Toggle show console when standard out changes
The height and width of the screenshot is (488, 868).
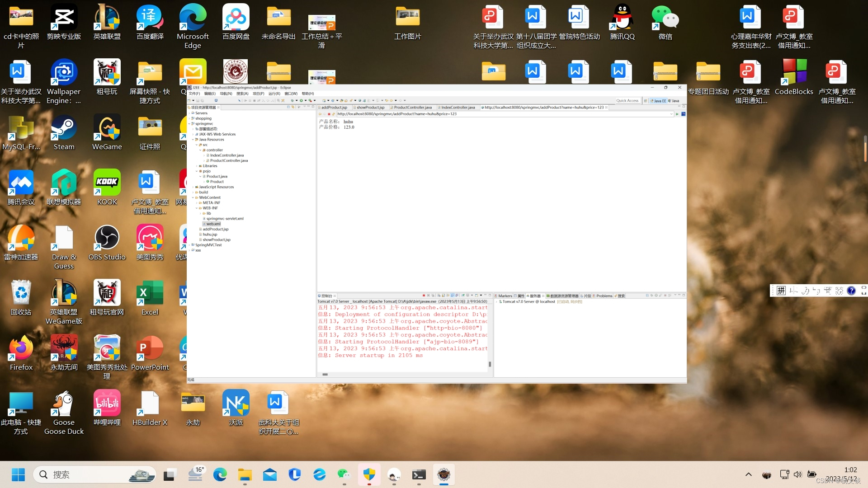[453, 296]
